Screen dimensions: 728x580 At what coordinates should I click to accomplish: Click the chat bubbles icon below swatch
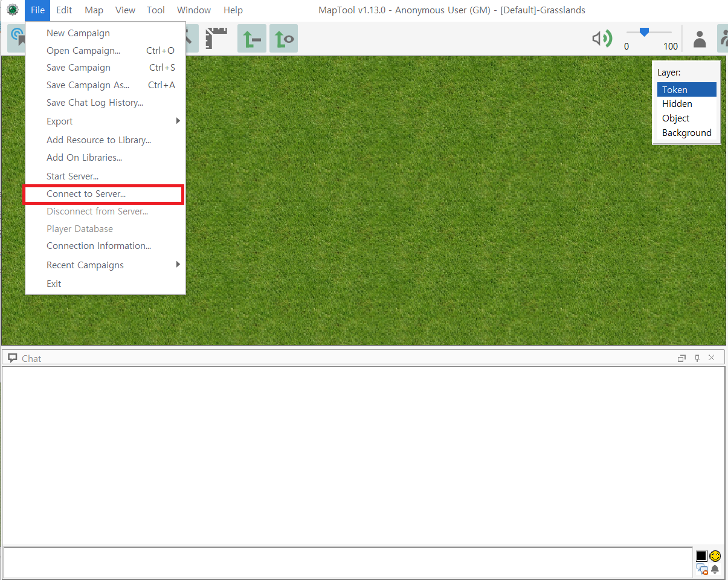point(702,569)
